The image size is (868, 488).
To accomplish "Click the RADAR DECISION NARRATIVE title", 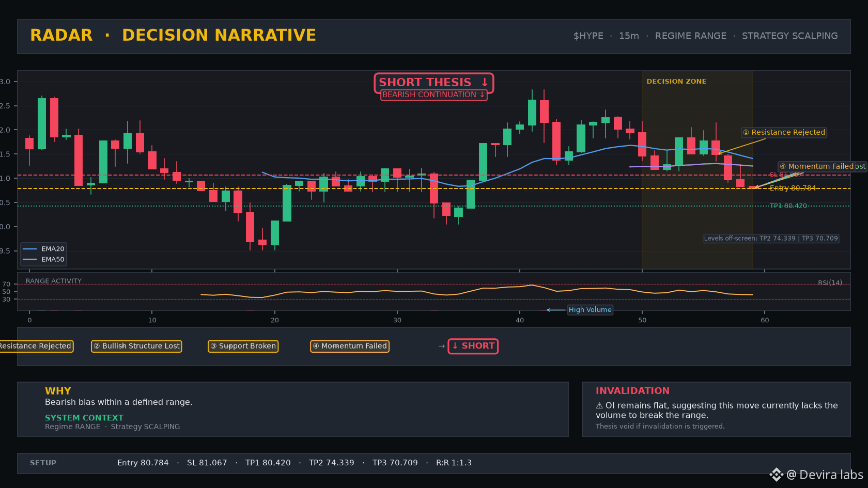I will [x=173, y=35].
